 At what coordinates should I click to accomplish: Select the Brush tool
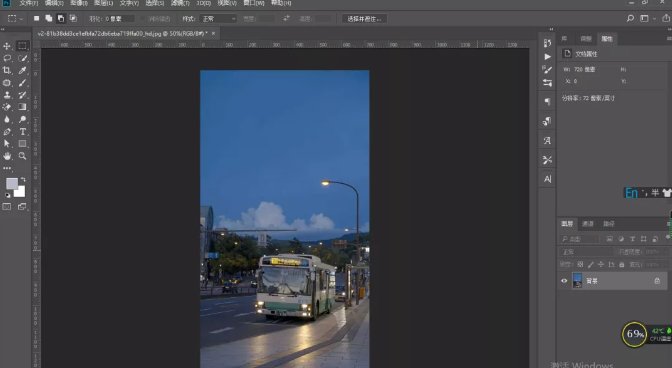pos(23,83)
